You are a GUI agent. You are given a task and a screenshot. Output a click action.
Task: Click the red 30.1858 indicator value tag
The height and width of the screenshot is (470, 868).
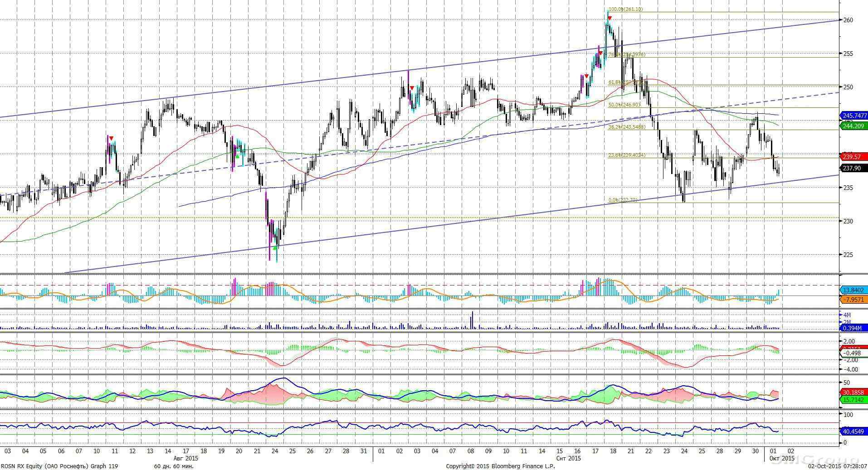(x=854, y=392)
